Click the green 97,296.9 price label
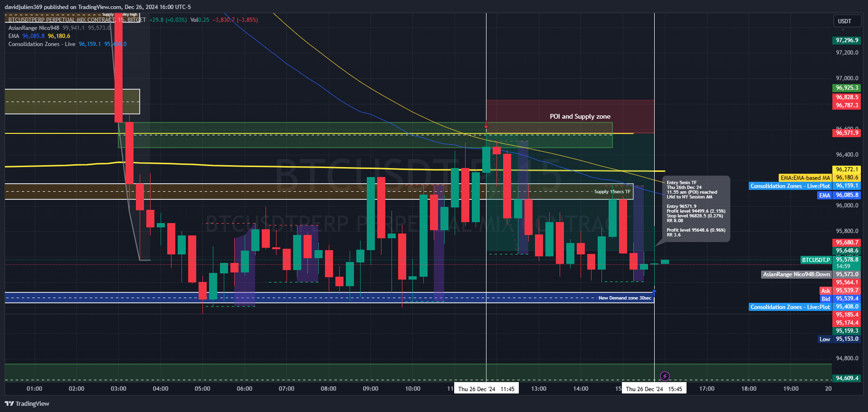The width and height of the screenshot is (868, 412). pyautogui.click(x=848, y=40)
